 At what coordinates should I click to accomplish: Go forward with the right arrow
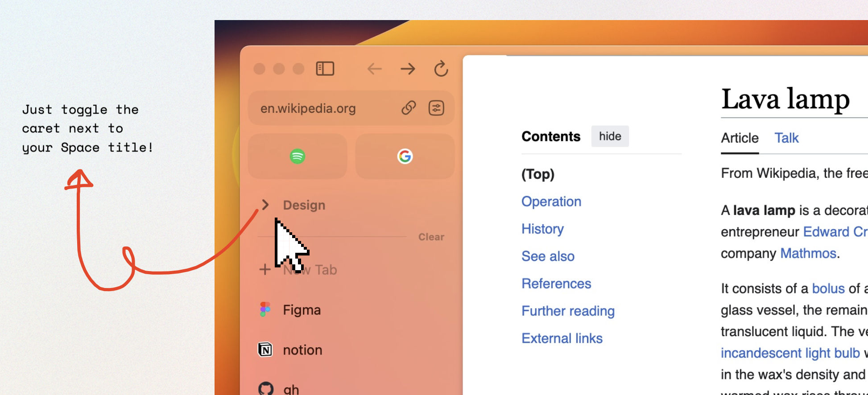point(408,69)
